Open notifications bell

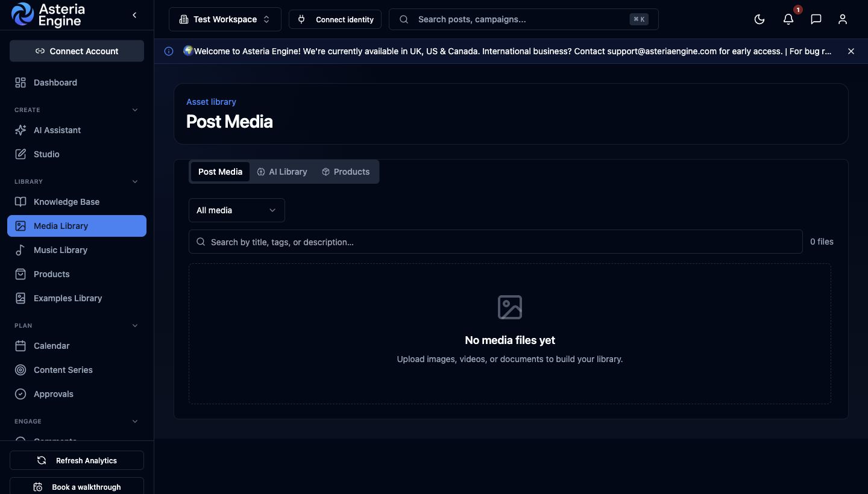pos(788,19)
